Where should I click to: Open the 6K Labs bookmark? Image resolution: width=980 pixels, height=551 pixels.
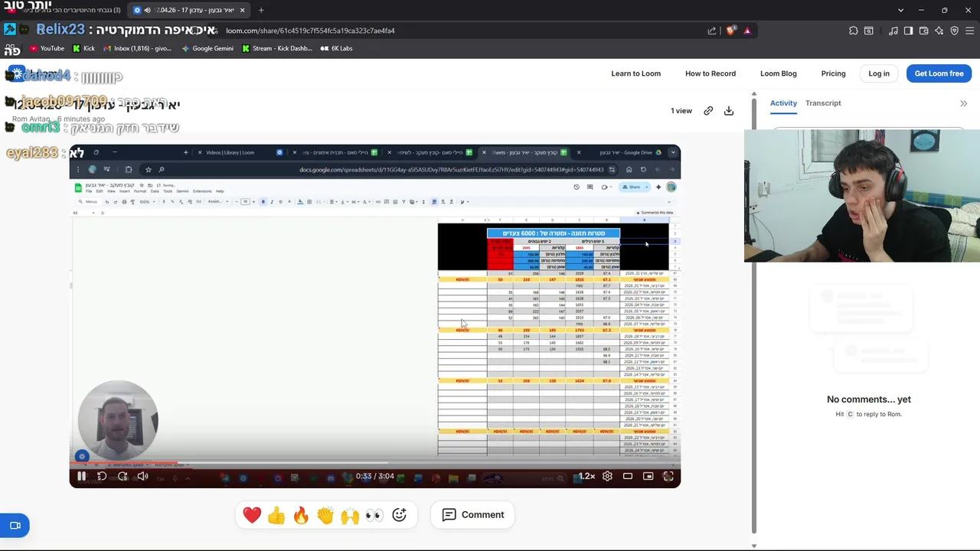pos(336,48)
